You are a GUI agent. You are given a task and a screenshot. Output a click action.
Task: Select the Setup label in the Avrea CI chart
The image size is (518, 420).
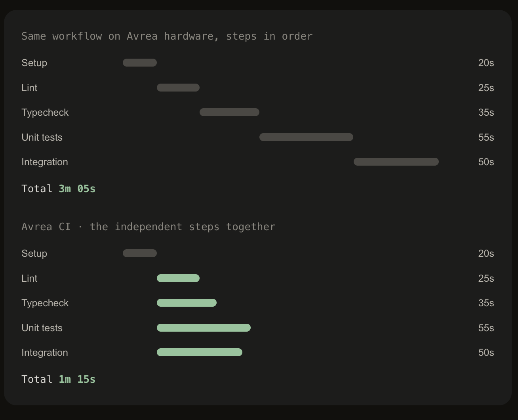point(34,254)
